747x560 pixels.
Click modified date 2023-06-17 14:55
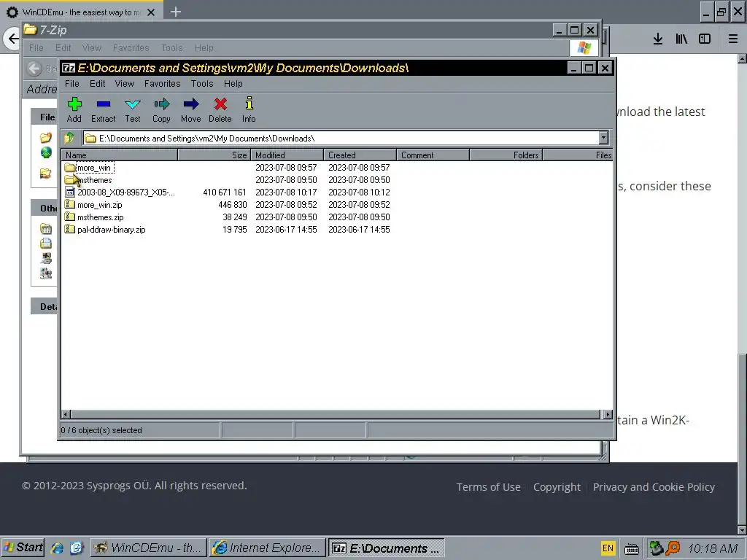coord(286,230)
